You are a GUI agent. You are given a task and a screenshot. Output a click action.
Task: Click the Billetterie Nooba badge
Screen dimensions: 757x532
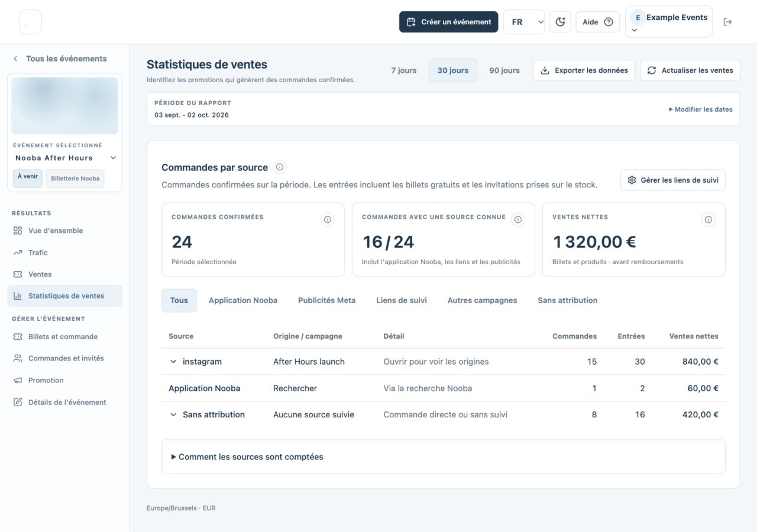[x=75, y=179]
